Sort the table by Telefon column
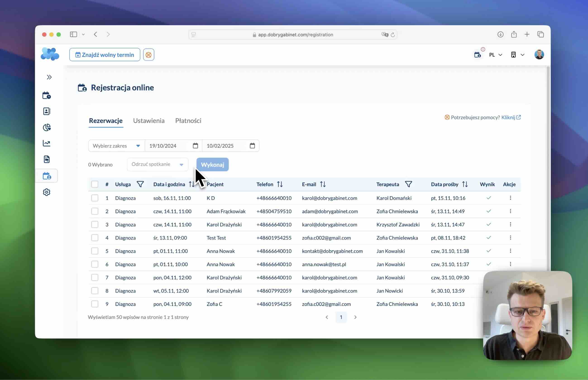Screen dimensions: 588x380 pos(280,184)
